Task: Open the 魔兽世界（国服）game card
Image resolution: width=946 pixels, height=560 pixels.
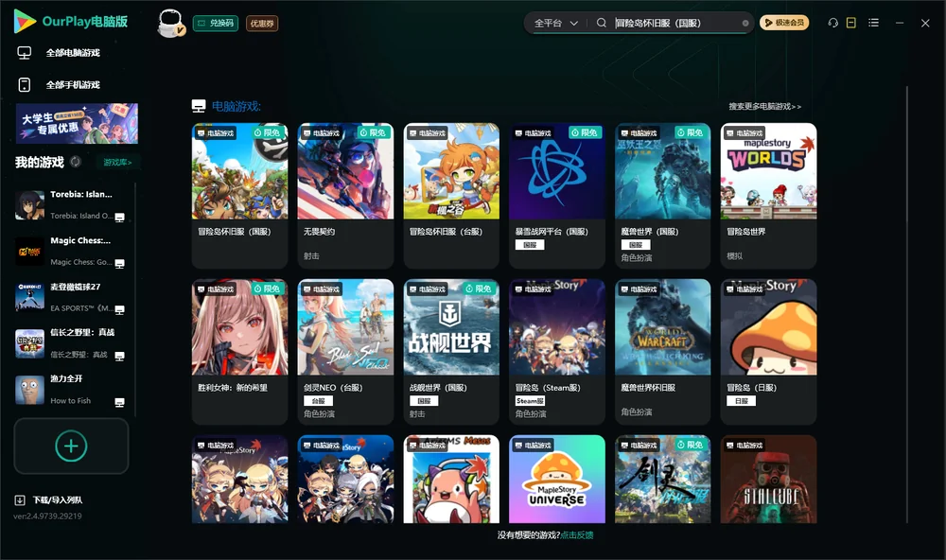Action: point(663,196)
